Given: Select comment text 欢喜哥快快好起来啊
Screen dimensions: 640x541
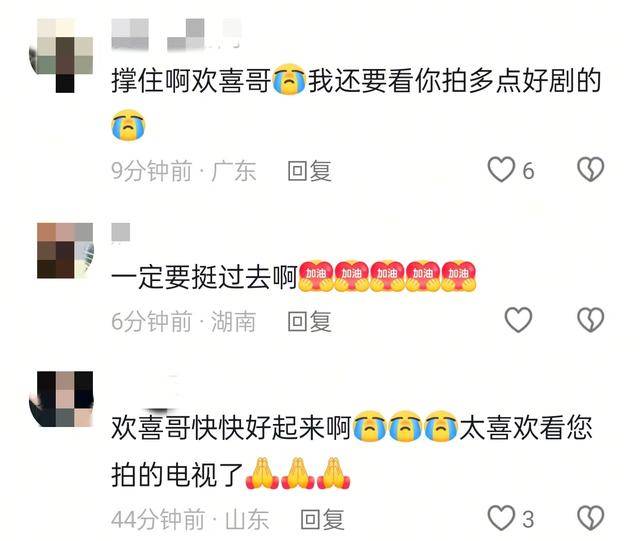Looking at the screenshot, I should click(x=231, y=428).
